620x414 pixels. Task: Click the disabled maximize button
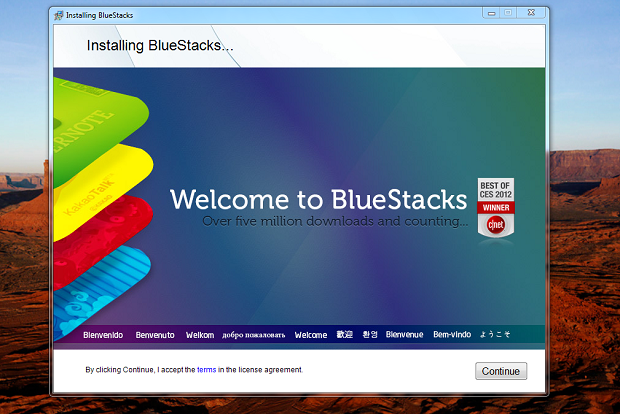[508, 13]
